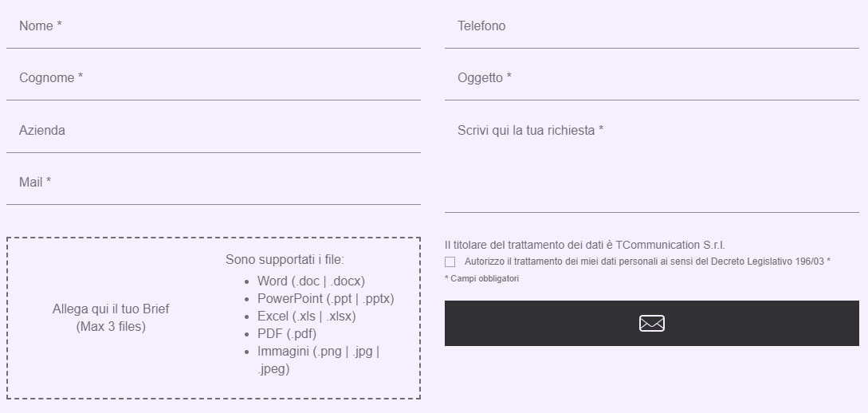Click the Mail input field
This screenshot has height=413, width=868.
(213, 183)
